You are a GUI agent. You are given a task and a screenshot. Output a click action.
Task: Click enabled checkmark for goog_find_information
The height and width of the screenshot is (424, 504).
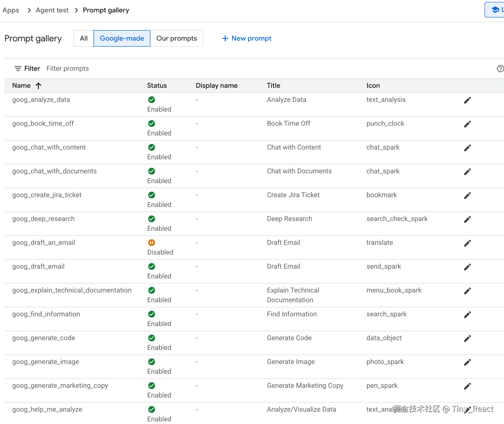click(152, 314)
